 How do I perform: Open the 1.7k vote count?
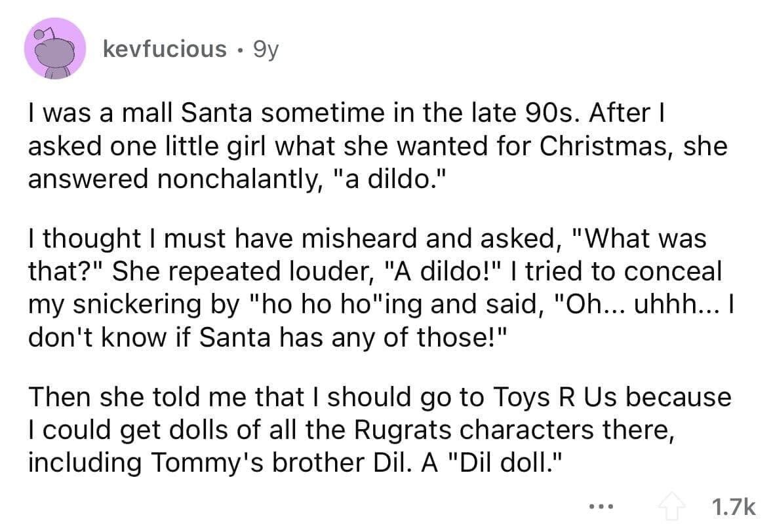point(733,504)
